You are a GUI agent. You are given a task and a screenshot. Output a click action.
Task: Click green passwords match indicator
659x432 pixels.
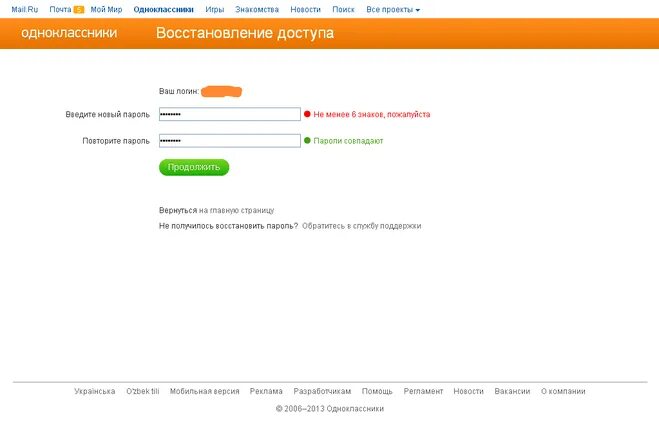pyautogui.click(x=307, y=140)
